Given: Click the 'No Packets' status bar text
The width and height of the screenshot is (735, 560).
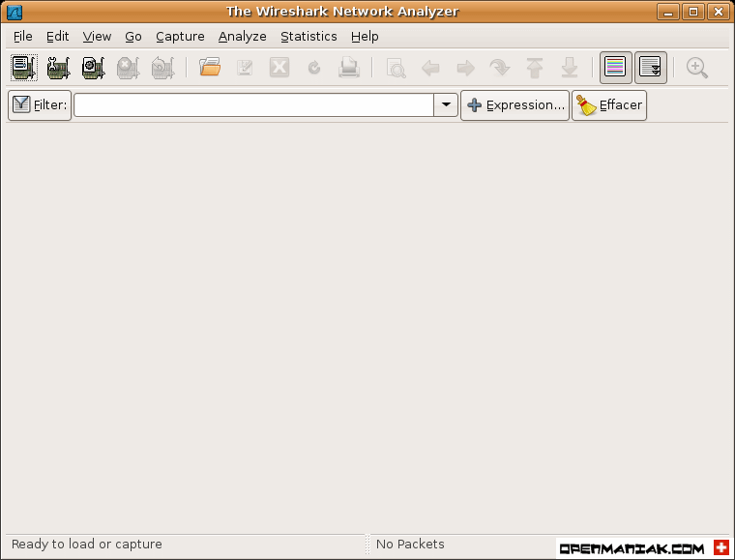Looking at the screenshot, I should coord(410,545).
